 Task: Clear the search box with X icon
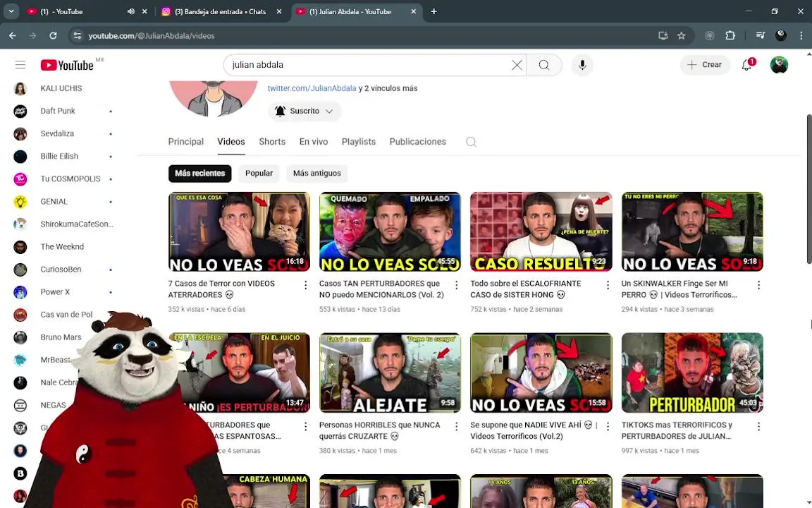(517, 65)
